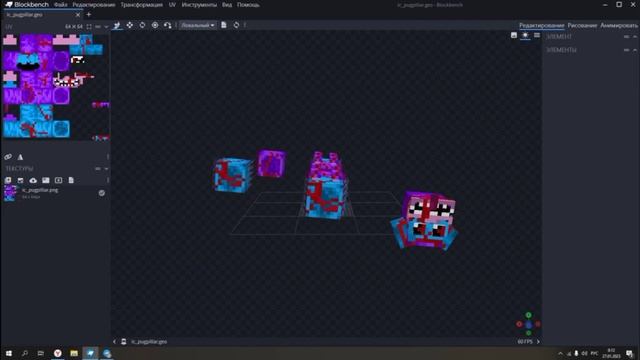Collapse the Элемент panel chevron
This screenshot has width=640, height=360.
coord(635,37)
